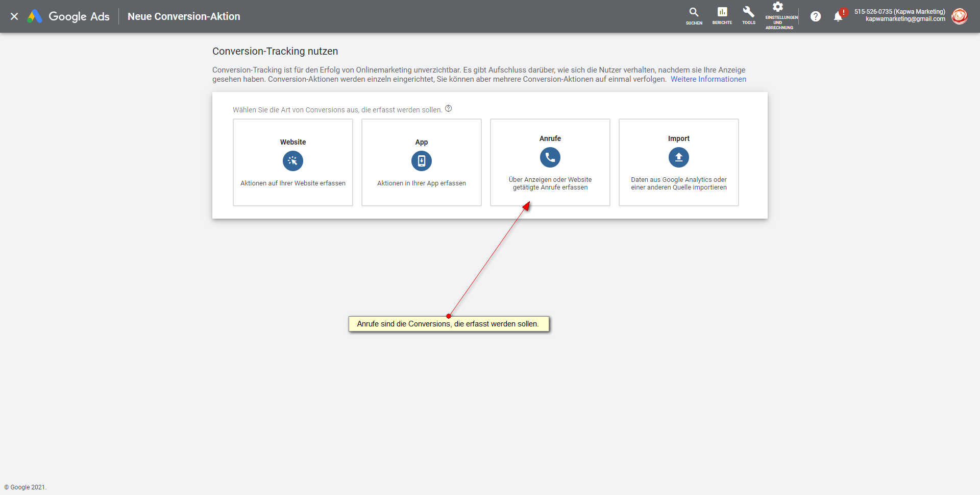Open the Berichte reports icon
This screenshot has height=495, width=980.
tap(722, 12)
